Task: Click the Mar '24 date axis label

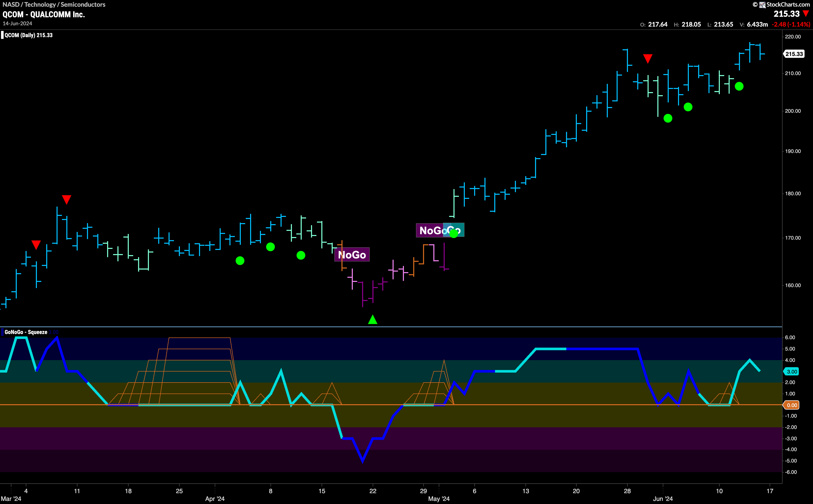Action: pos(11,499)
